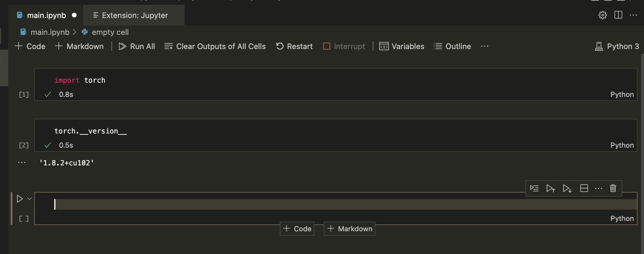Select the main.ipynb tab
Viewport: 644px width, 254px height.
tap(46, 15)
